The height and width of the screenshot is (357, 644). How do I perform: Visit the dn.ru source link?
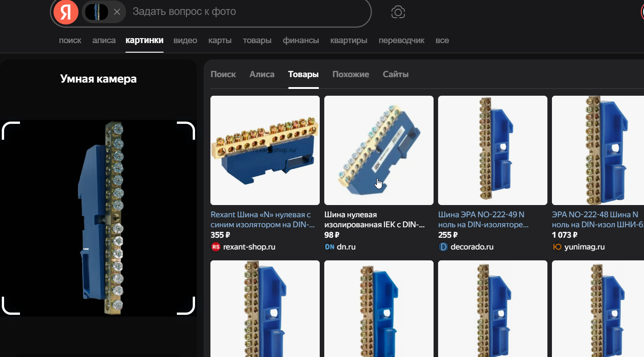pos(346,247)
